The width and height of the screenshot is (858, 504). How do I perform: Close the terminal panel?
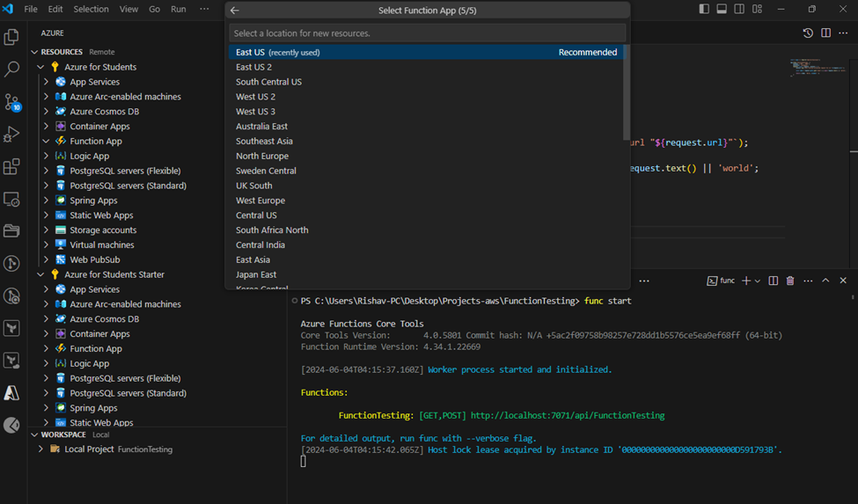843,281
